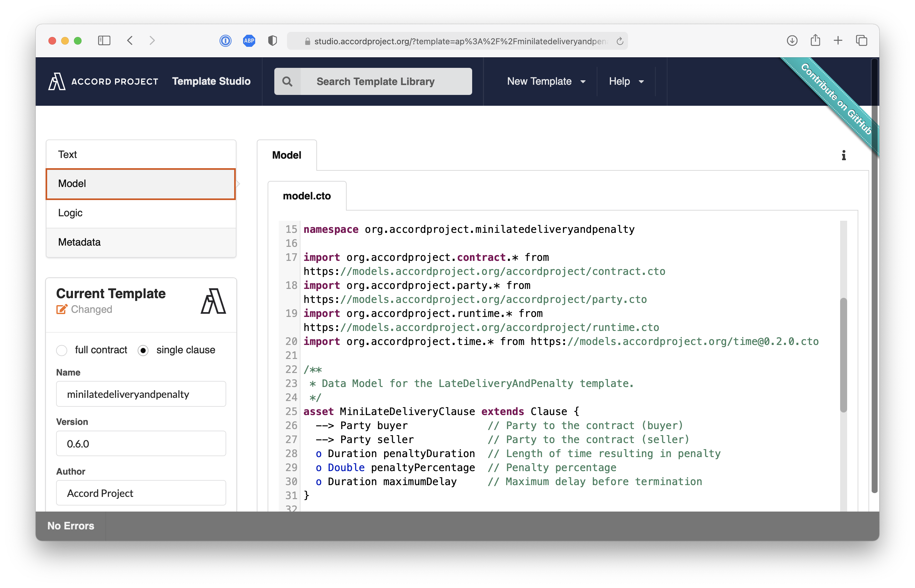Select the model.cto file tab
This screenshot has width=915, height=588.
click(x=307, y=196)
